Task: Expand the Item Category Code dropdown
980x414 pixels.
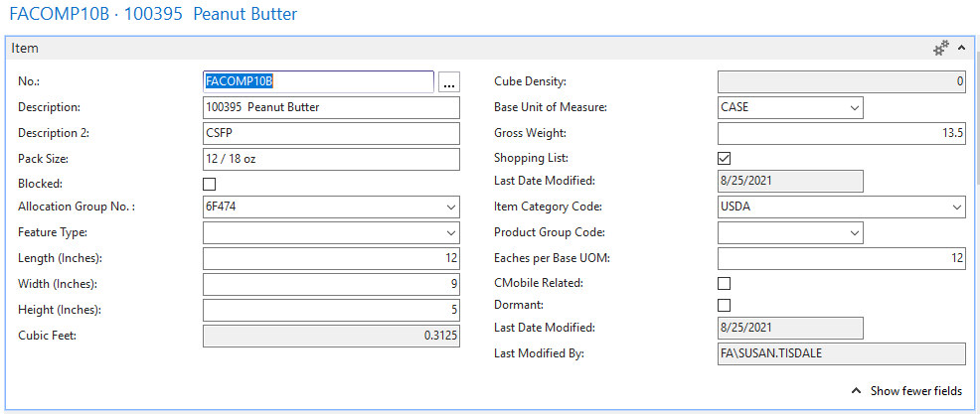Action: (x=955, y=207)
